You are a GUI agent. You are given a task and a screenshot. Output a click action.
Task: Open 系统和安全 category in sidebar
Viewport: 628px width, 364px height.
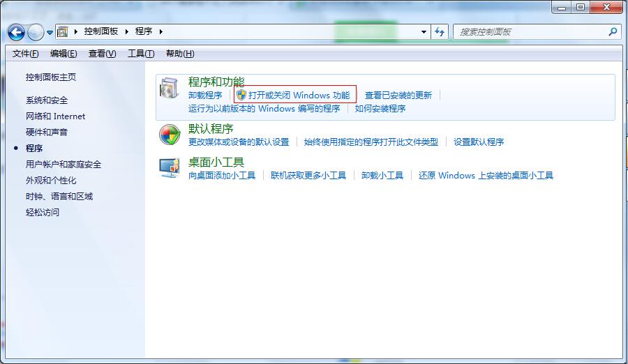point(47,100)
